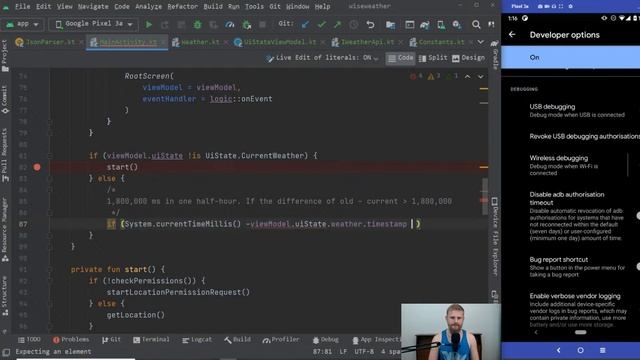Open the Structure sidebar tool window
This screenshot has width=640, height=360.
point(5,296)
